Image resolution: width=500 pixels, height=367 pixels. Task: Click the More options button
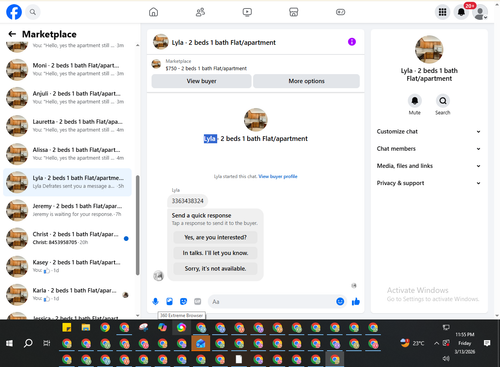coord(306,81)
